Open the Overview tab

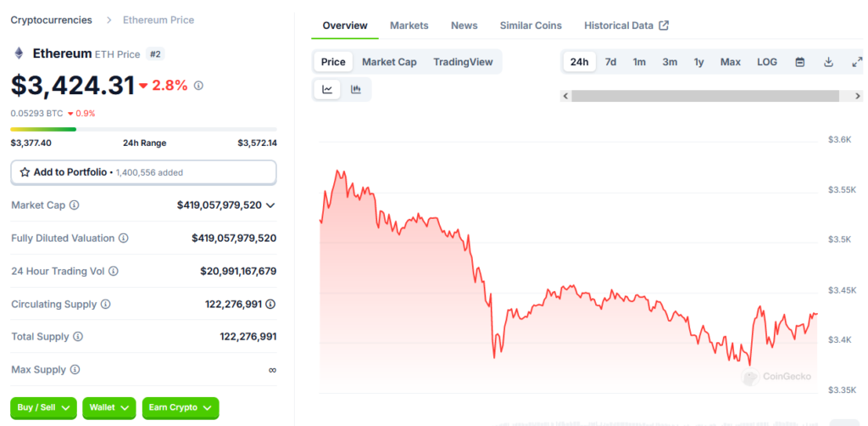click(345, 25)
